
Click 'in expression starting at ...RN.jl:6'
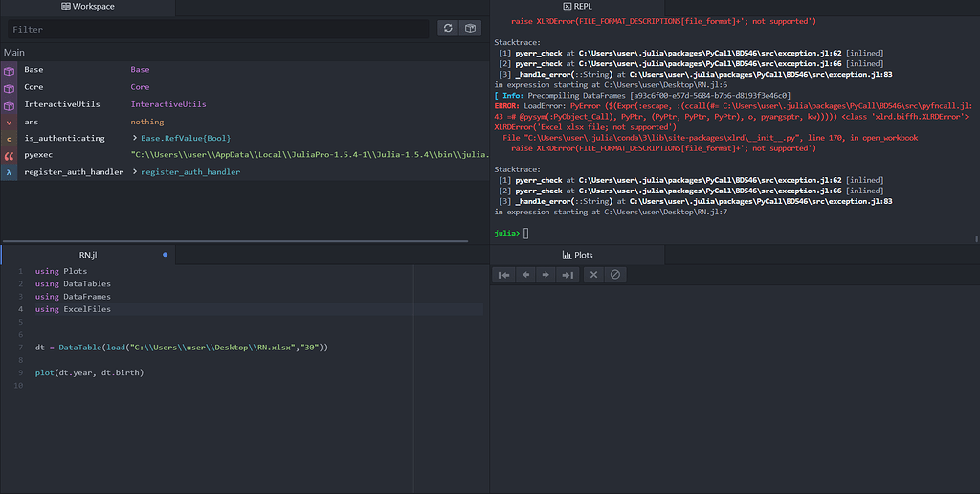pyautogui.click(x=611, y=84)
